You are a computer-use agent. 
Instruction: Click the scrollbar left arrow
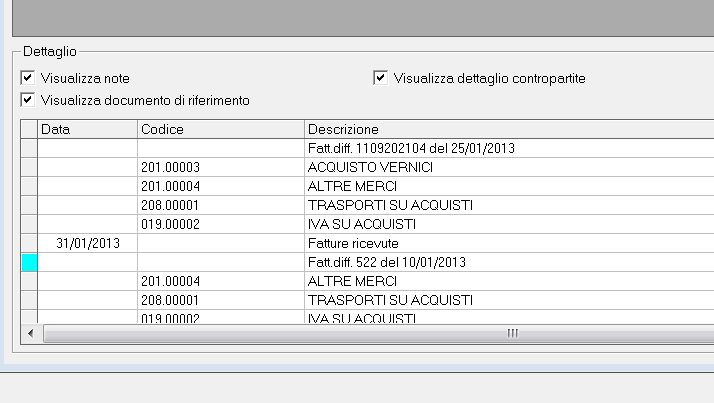click(x=31, y=333)
